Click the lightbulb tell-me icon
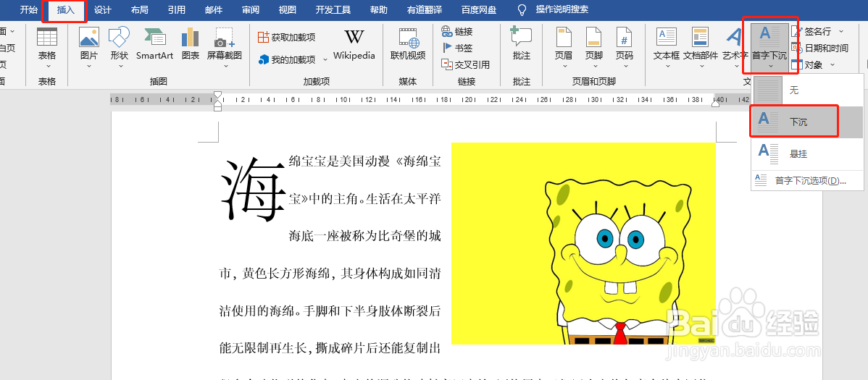 click(522, 10)
